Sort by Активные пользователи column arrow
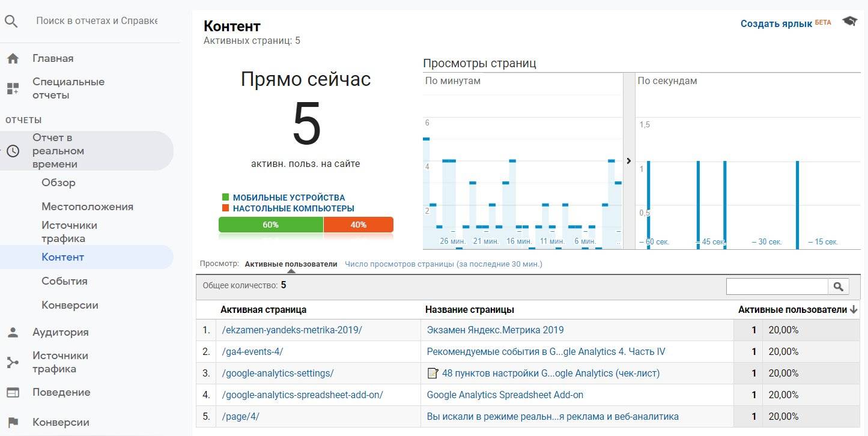This screenshot has width=868, height=436. [x=854, y=310]
